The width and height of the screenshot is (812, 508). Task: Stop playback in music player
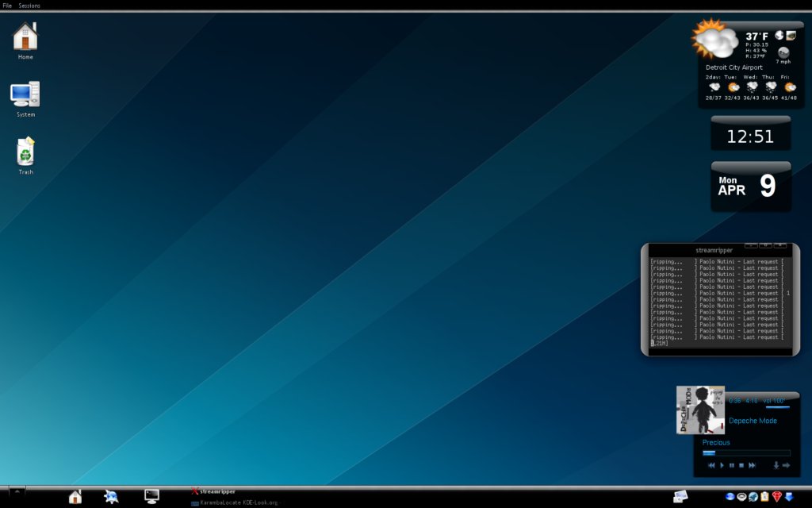click(x=741, y=465)
